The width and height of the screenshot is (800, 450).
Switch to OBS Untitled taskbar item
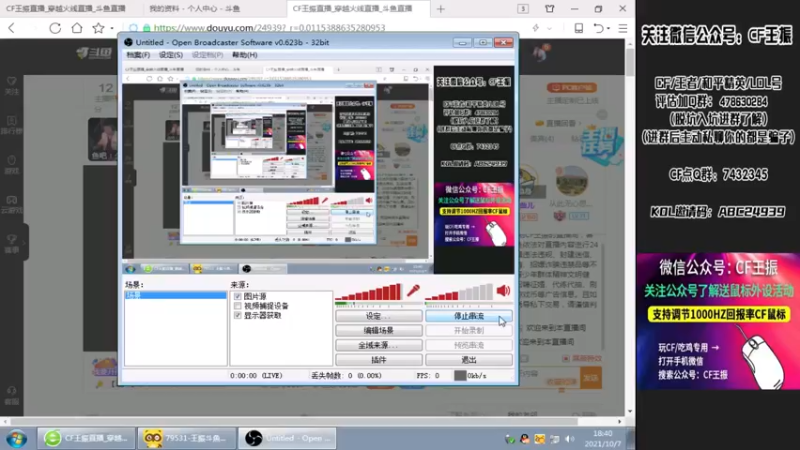(287, 438)
